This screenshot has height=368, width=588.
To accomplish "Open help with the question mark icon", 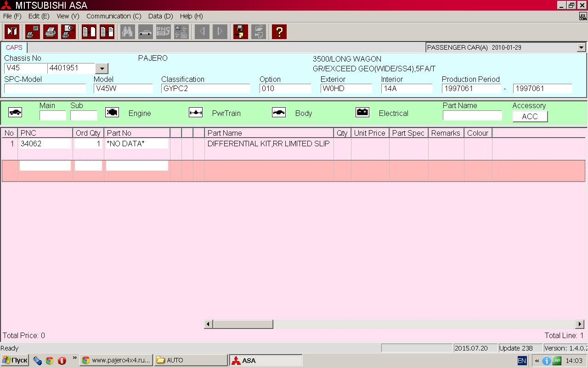I will click(279, 32).
